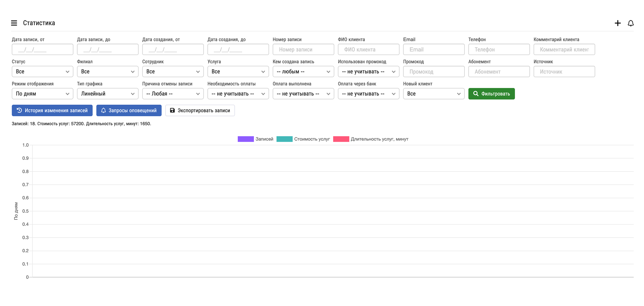This screenshot has height=306, width=644.
Task: Click the plus add icon
Action: [x=617, y=23]
